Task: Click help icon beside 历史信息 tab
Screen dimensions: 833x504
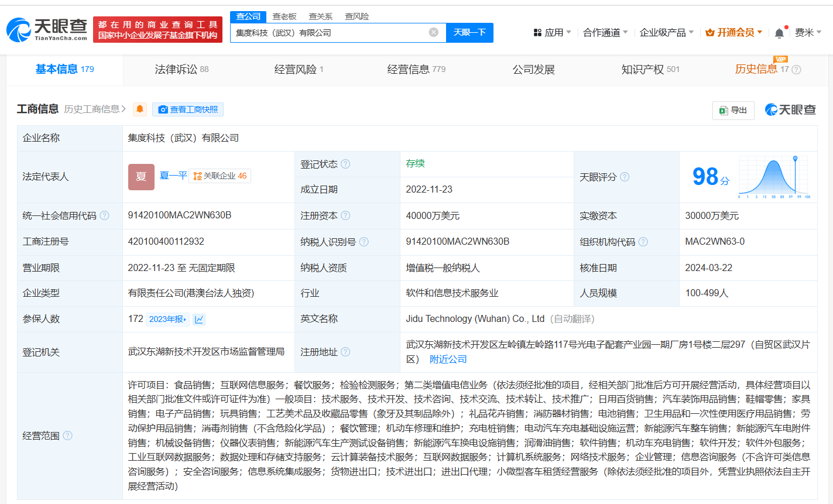Action: [796, 70]
